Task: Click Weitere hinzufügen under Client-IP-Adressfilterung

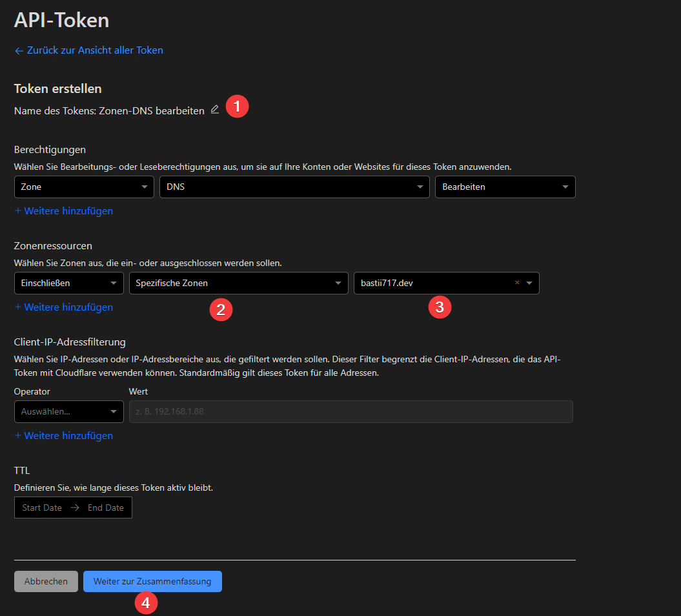Action: [64, 436]
